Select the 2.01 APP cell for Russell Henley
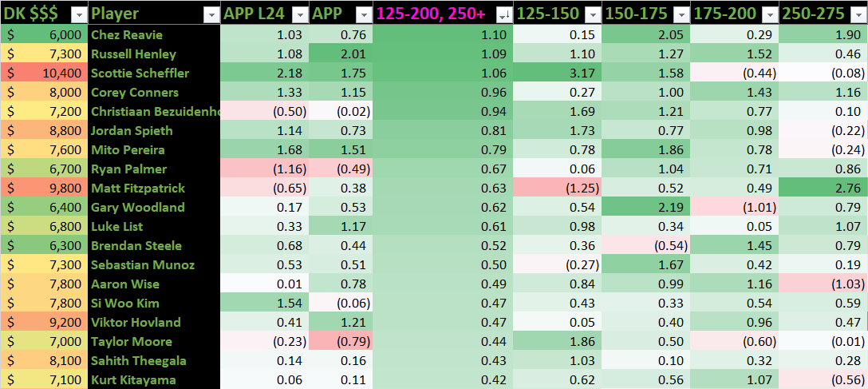The image size is (868, 389). pos(341,54)
